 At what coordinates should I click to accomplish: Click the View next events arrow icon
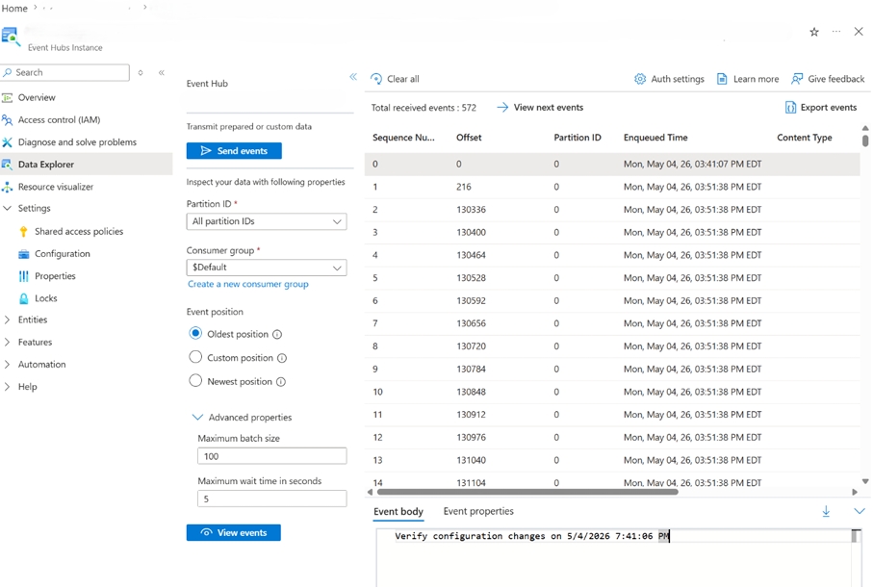pos(502,107)
